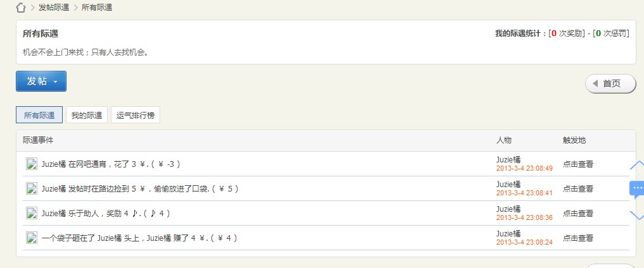This screenshot has height=268, width=644.
Task: Click the down arrow on right edge
Action: [636, 215]
